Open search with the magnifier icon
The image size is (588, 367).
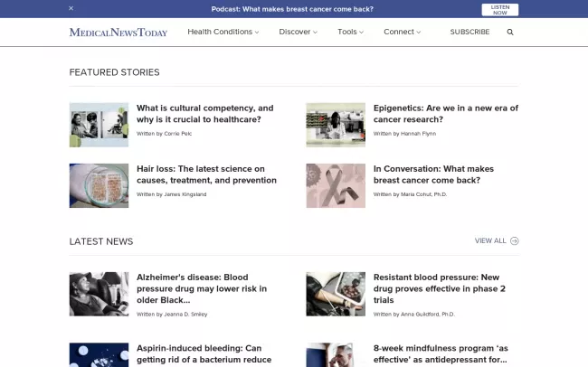pyautogui.click(x=510, y=33)
